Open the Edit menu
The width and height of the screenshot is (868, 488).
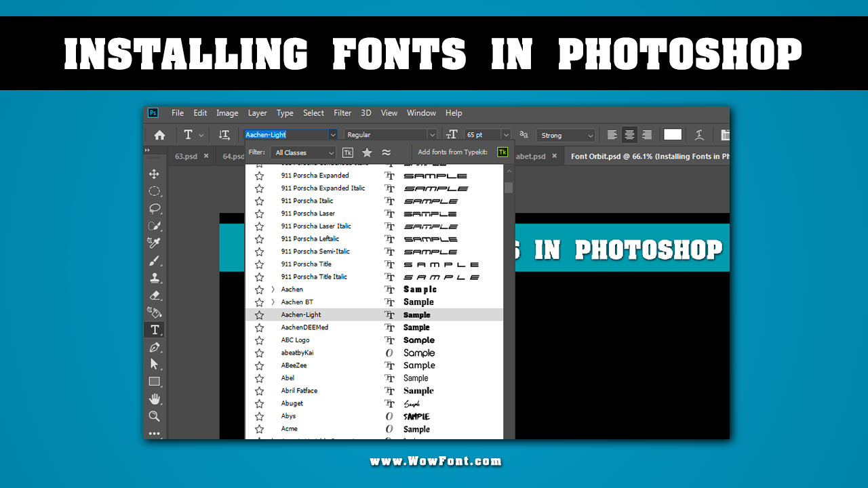(200, 113)
